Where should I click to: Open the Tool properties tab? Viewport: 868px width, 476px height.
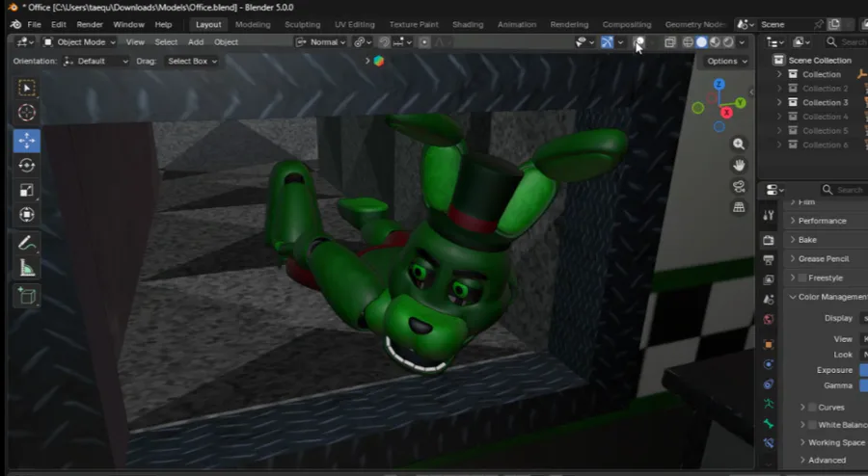pyautogui.click(x=769, y=216)
